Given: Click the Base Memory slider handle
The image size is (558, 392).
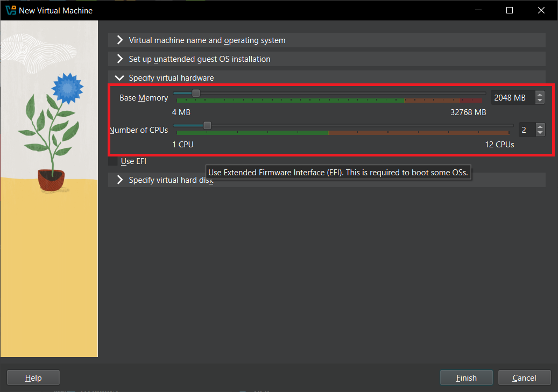Looking at the screenshot, I should coord(196,94).
